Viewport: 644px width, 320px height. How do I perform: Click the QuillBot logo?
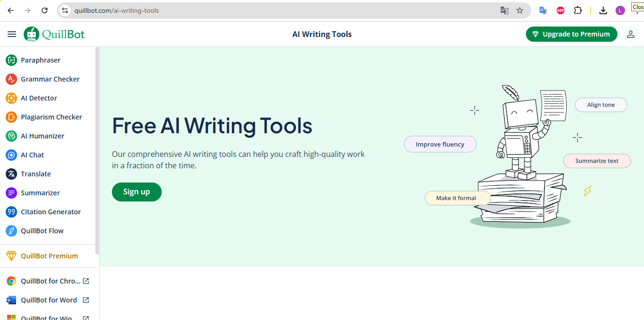click(54, 35)
